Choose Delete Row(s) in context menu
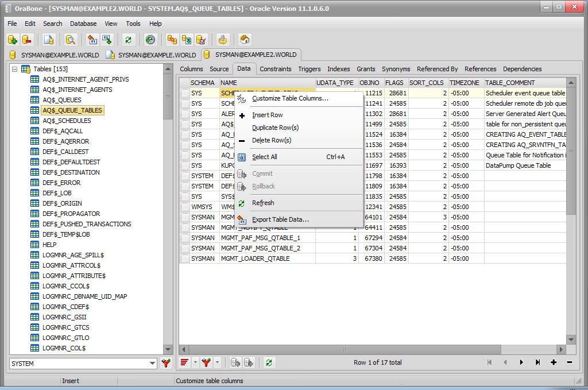This screenshot has width=588, height=390. (299, 140)
